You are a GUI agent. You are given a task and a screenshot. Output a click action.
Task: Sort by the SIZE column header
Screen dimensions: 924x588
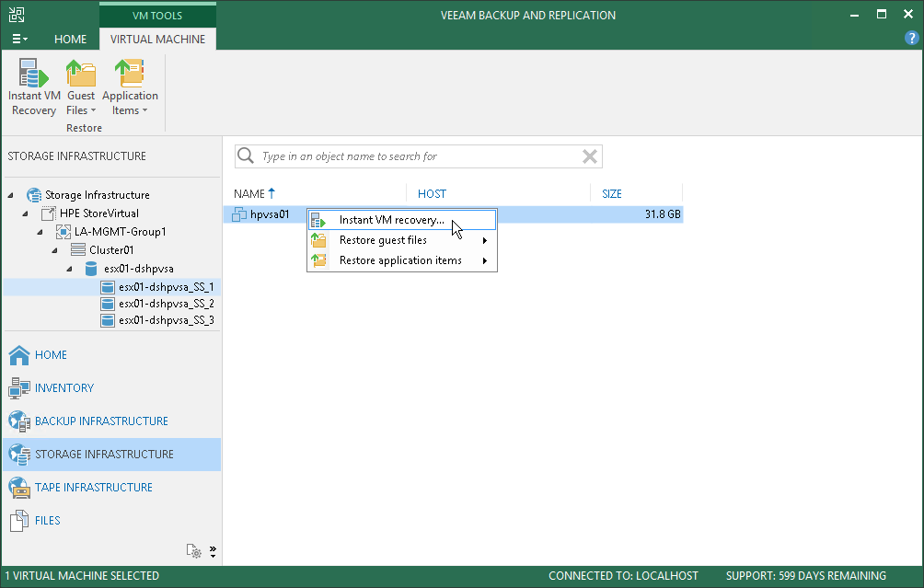[x=612, y=194]
